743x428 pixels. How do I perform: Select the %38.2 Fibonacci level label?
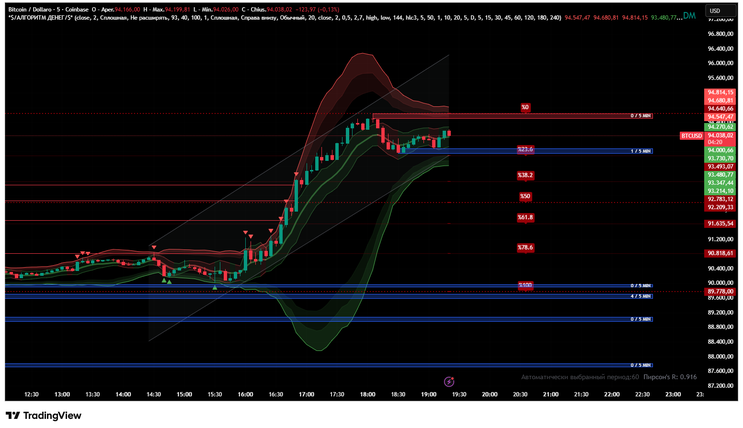[525, 175]
